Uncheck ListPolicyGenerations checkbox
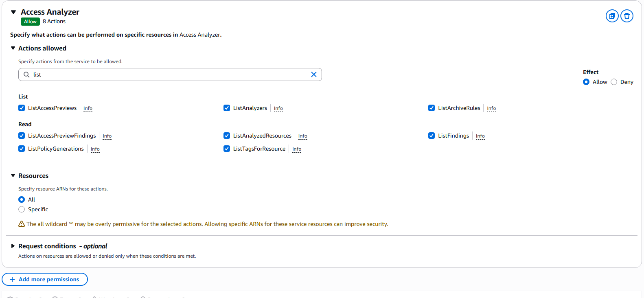The width and height of the screenshot is (644, 298). [22, 149]
